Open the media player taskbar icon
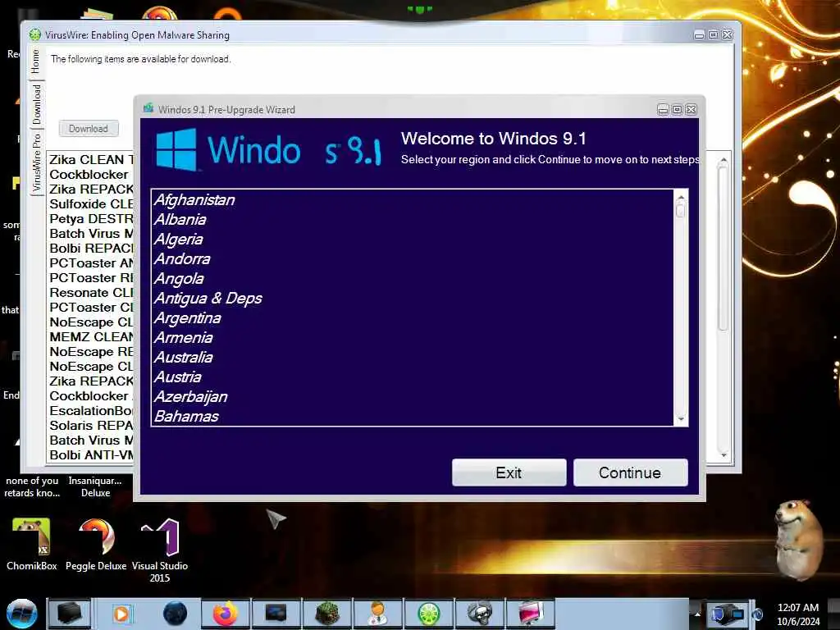This screenshot has width=840, height=630. tap(121, 614)
